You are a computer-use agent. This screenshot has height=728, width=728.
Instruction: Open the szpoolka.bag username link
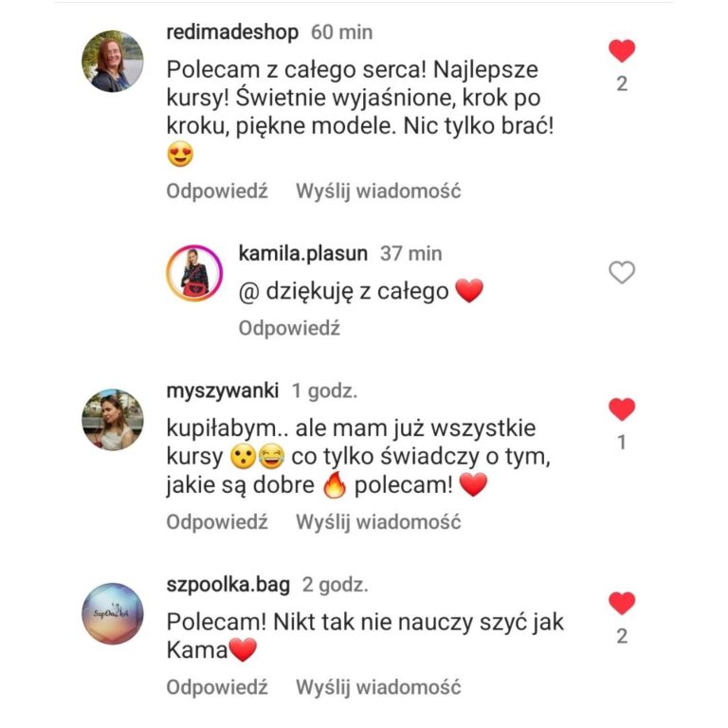[227, 585]
